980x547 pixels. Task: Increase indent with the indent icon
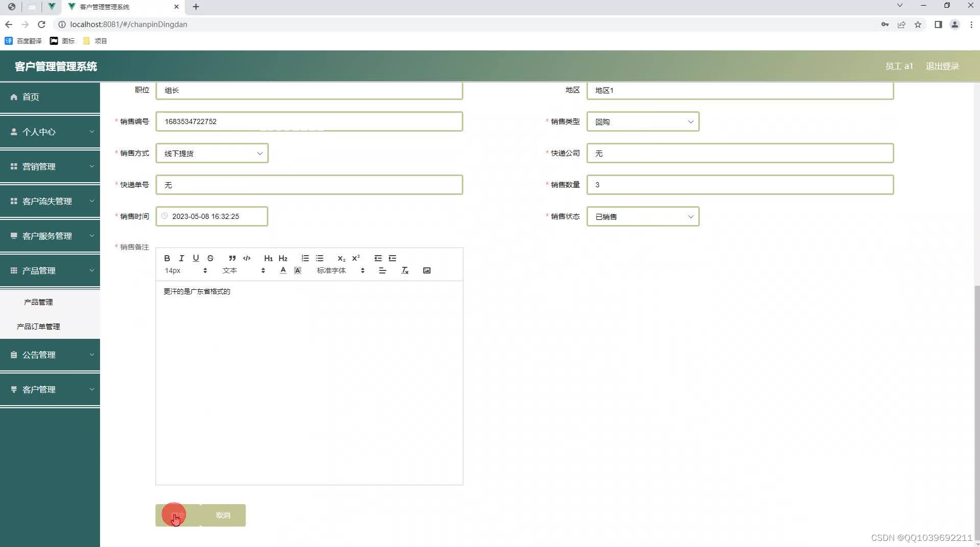tap(393, 258)
